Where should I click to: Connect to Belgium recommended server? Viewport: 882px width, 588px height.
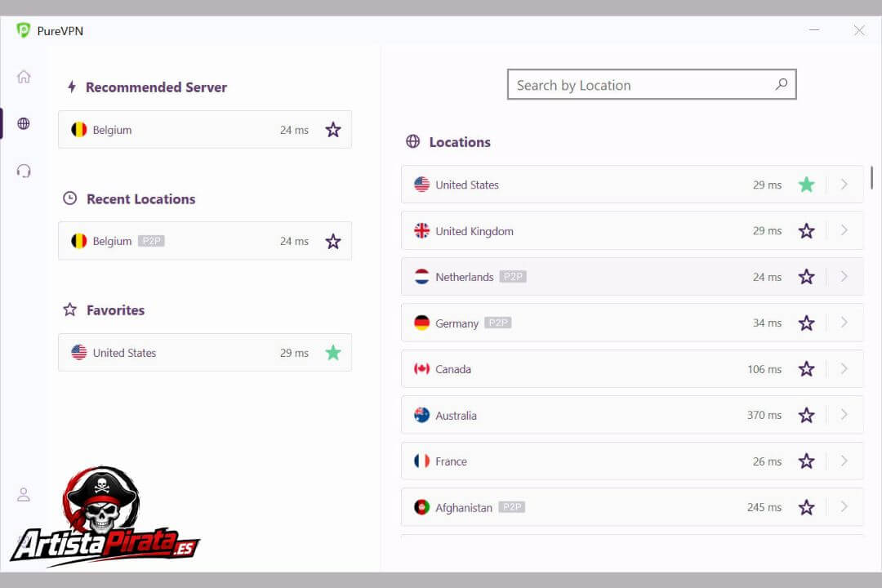tap(205, 130)
